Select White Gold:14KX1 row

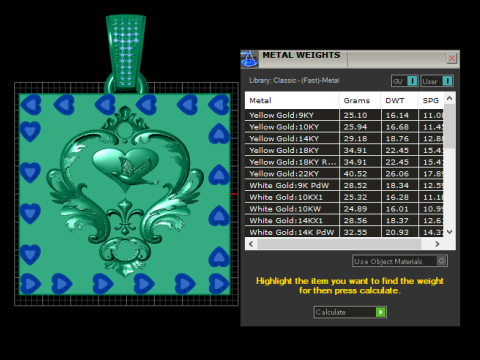[344, 220]
